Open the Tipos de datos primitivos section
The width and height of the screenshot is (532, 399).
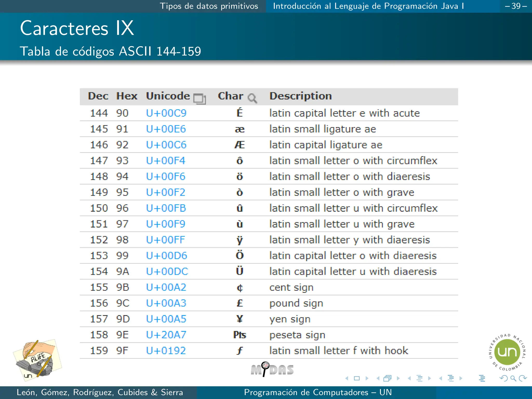pos(209,6)
